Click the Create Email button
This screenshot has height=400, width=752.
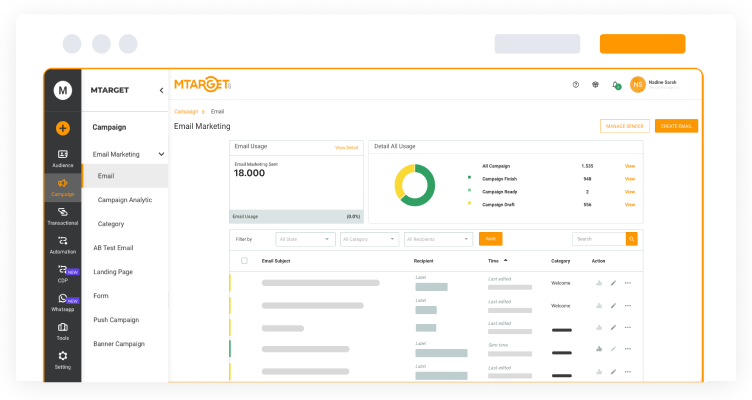coord(678,126)
